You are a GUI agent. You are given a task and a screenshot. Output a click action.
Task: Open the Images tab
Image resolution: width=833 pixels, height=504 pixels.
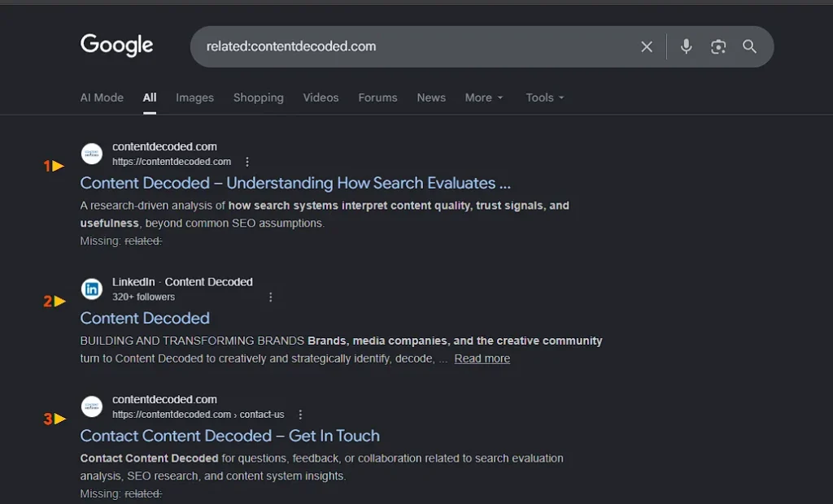(194, 98)
